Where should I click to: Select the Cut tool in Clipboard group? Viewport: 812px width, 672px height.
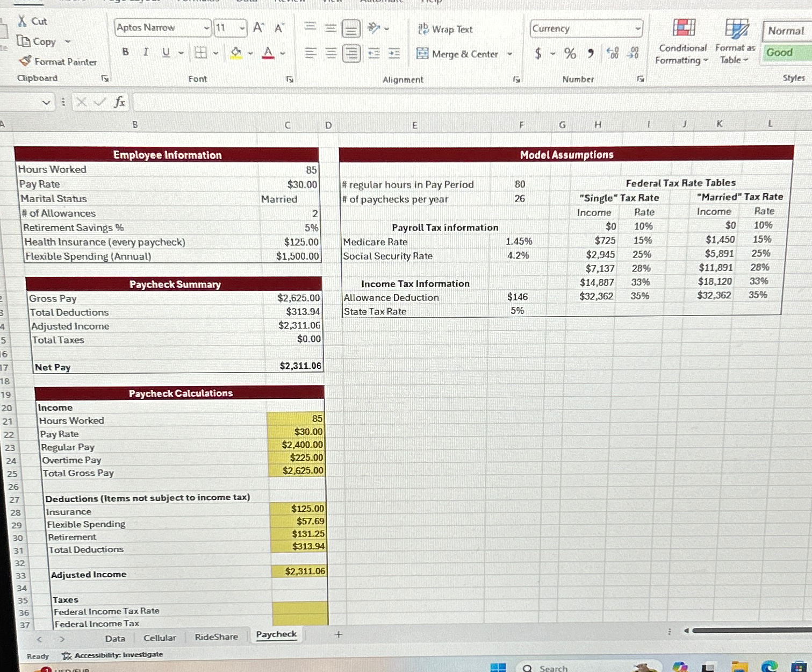(32, 22)
